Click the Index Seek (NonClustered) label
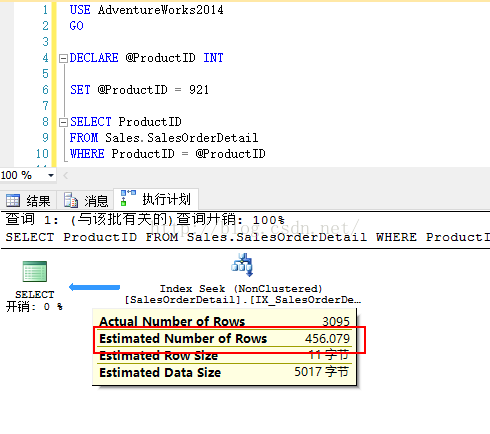This screenshot has height=434, width=490. pyautogui.click(x=241, y=289)
